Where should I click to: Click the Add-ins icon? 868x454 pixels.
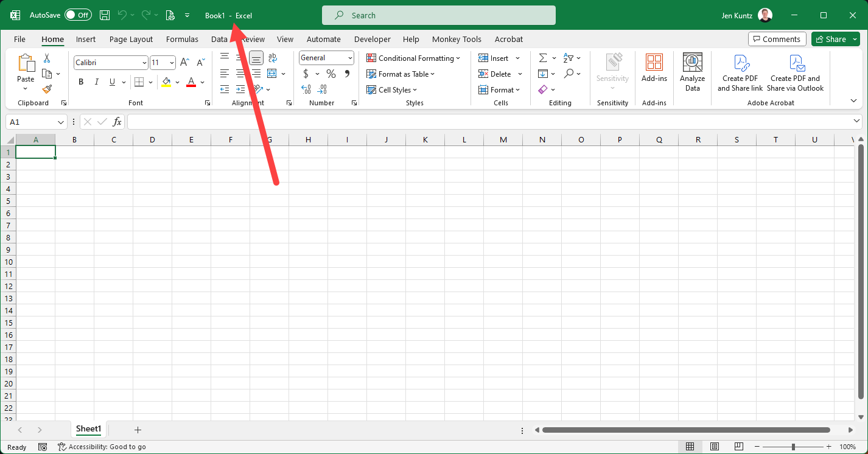pos(654,68)
